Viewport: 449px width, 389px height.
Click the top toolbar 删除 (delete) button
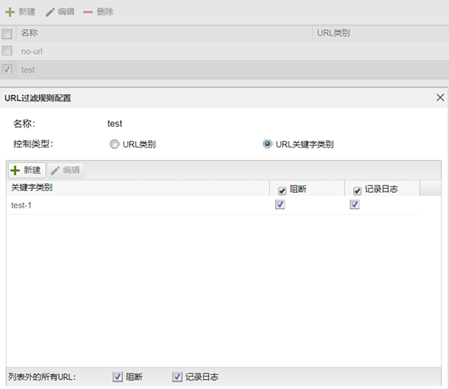click(98, 12)
